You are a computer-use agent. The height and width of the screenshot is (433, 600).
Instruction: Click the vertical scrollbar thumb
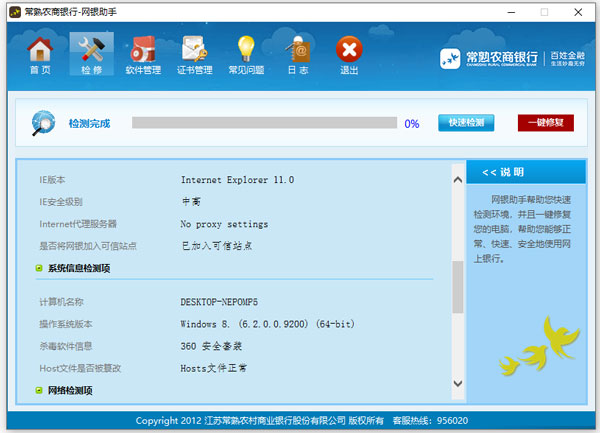pos(458,287)
